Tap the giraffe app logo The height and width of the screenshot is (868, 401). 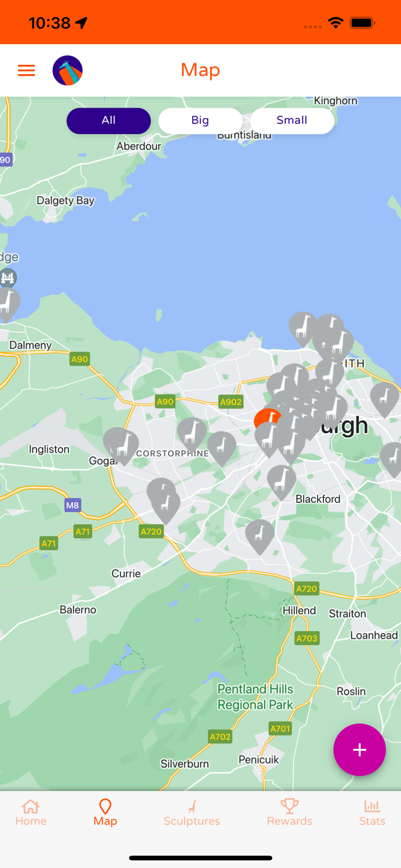click(68, 71)
